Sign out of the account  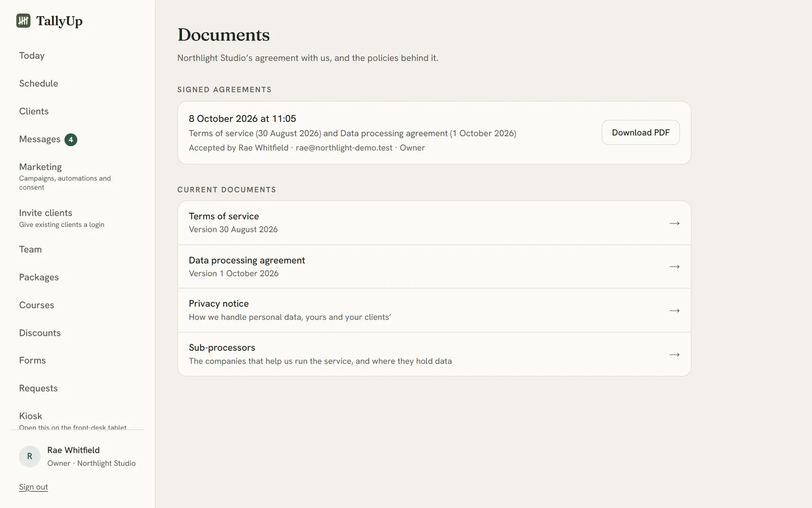(x=33, y=487)
